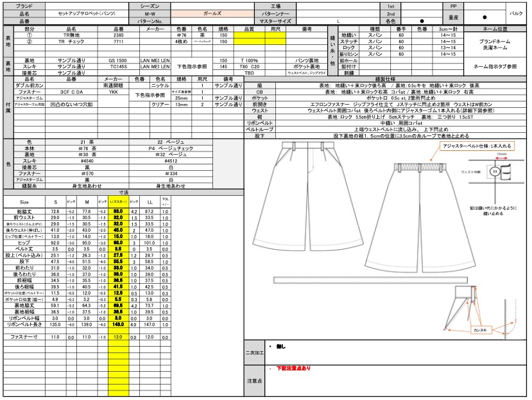Screen dimensions: 532x400
Task: Click the YKK maker cell
Action: click(x=114, y=92)
